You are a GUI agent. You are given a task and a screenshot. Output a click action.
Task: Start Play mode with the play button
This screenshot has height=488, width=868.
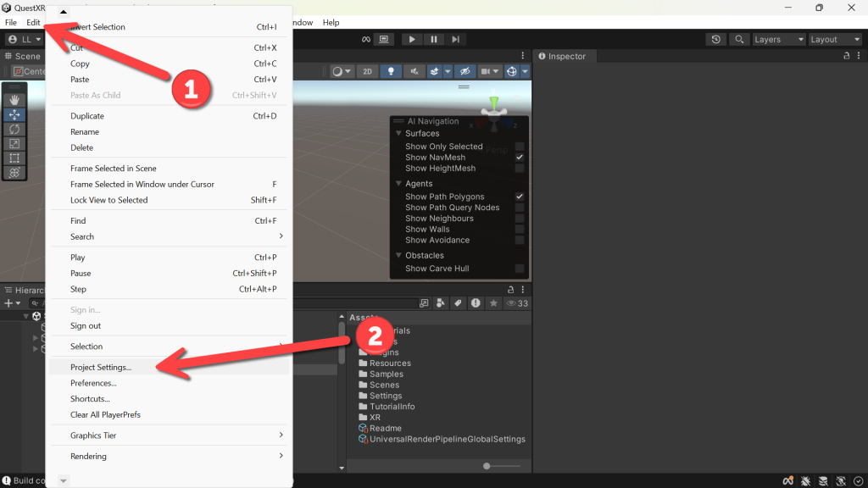coord(412,39)
